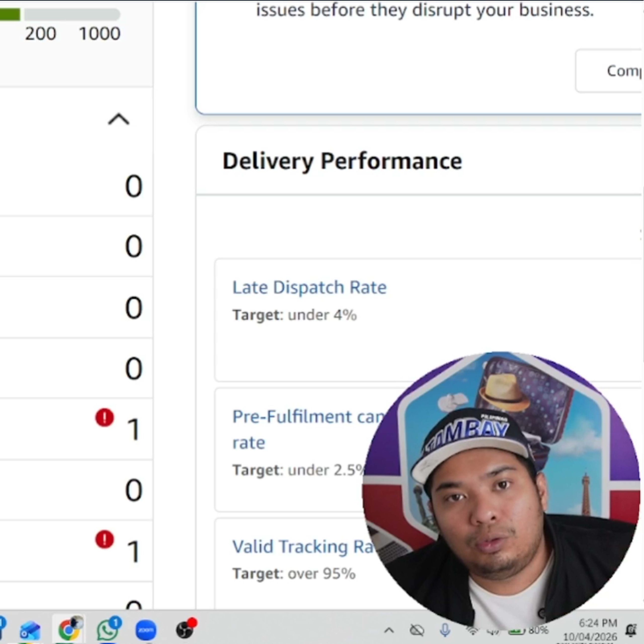644x644 pixels.
Task: Click the battery 80% indicator
Action: (529, 630)
